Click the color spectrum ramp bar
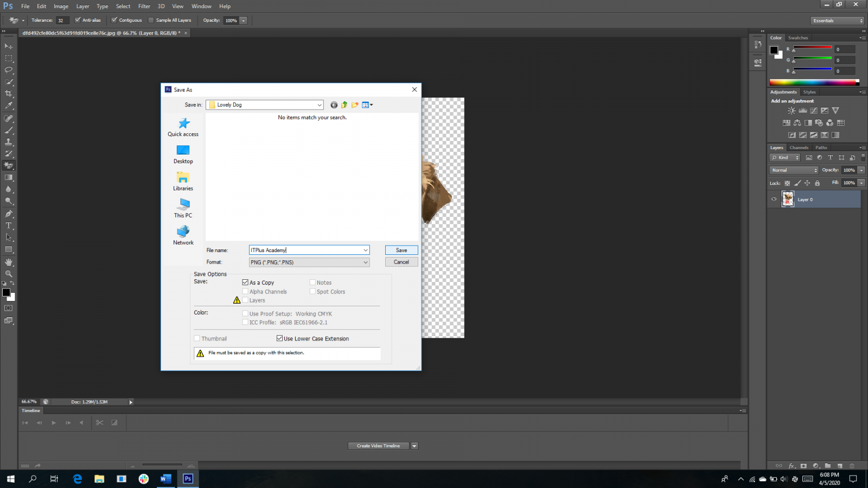 tap(814, 82)
